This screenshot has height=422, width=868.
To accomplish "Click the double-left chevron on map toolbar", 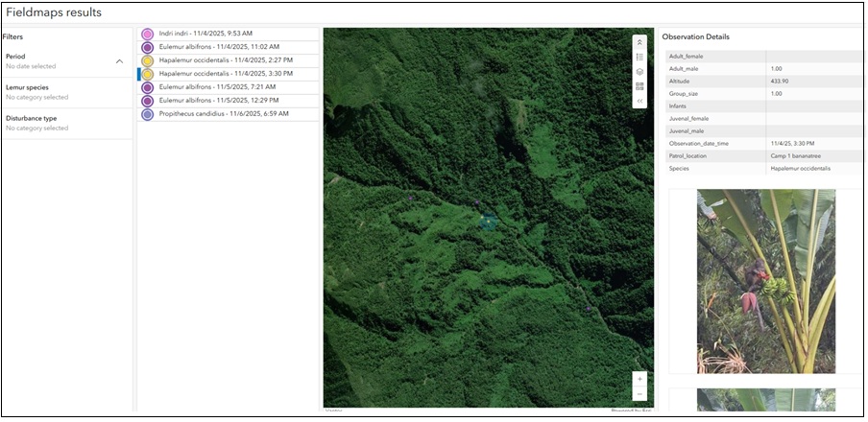I will 639,101.
